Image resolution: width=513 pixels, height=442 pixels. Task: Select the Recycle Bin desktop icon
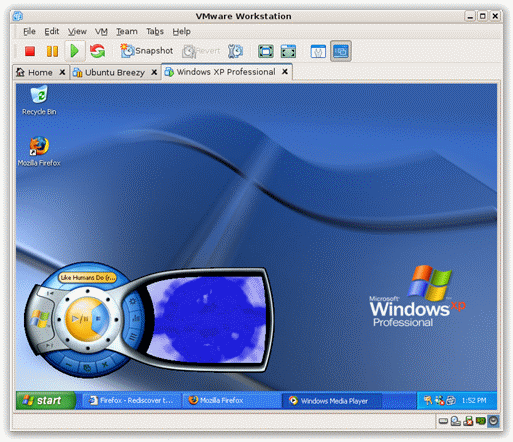[39, 100]
